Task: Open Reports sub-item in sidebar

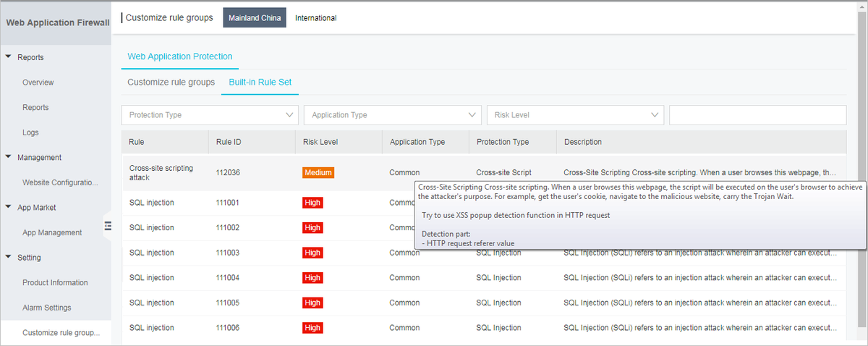Action: pyautogui.click(x=35, y=107)
